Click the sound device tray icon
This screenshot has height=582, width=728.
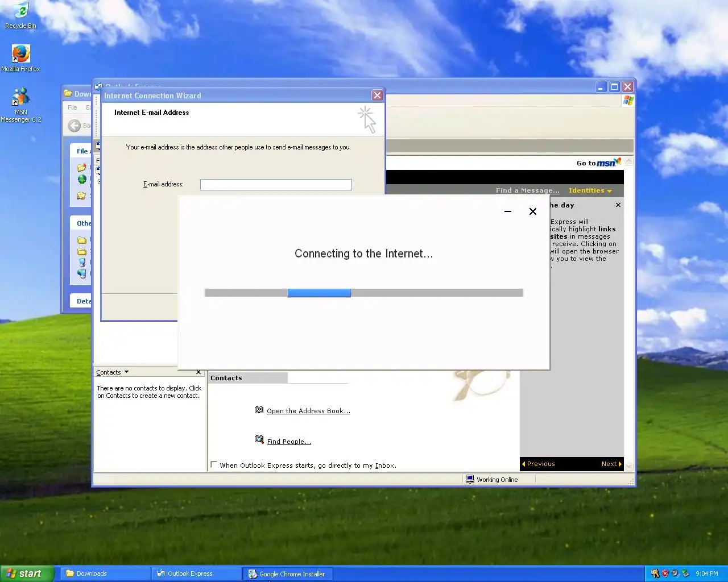(675, 573)
